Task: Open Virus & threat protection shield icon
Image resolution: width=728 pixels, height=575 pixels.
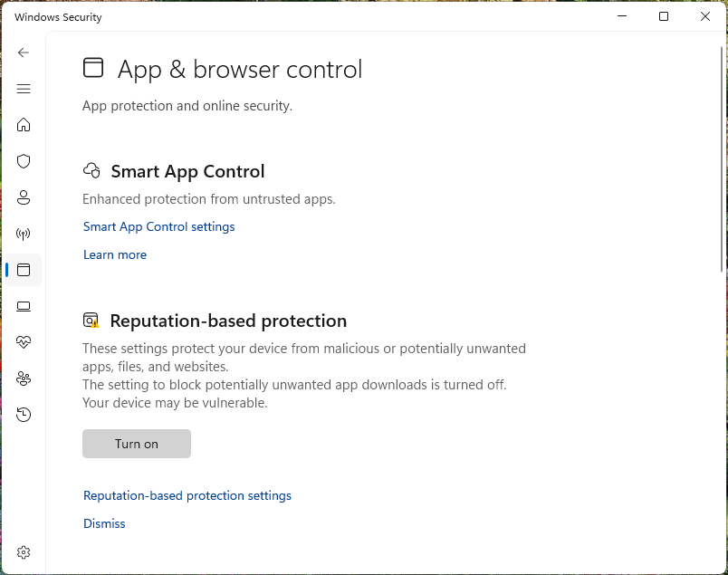Action: [x=24, y=161]
